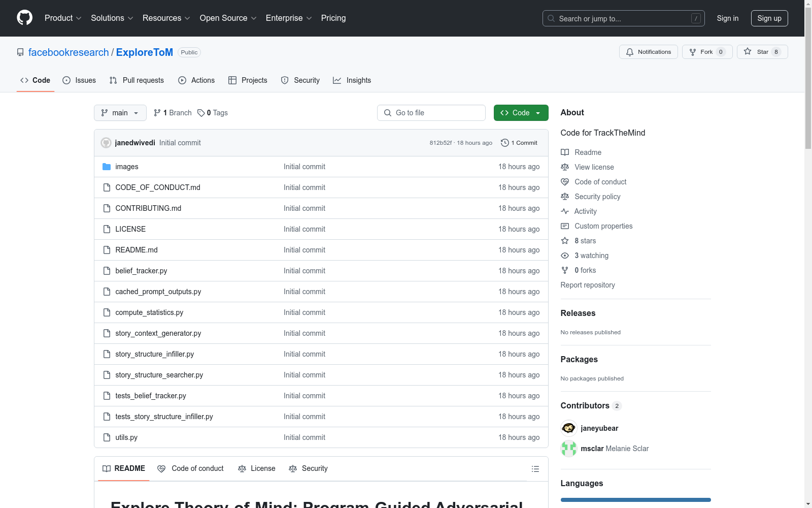The height and width of the screenshot is (508, 812).
Task: Open compute_statistics.py file
Action: click(x=149, y=312)
